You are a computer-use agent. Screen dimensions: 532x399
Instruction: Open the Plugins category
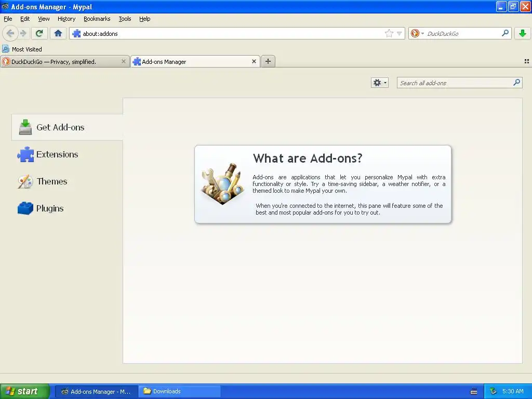click(67, 208)
